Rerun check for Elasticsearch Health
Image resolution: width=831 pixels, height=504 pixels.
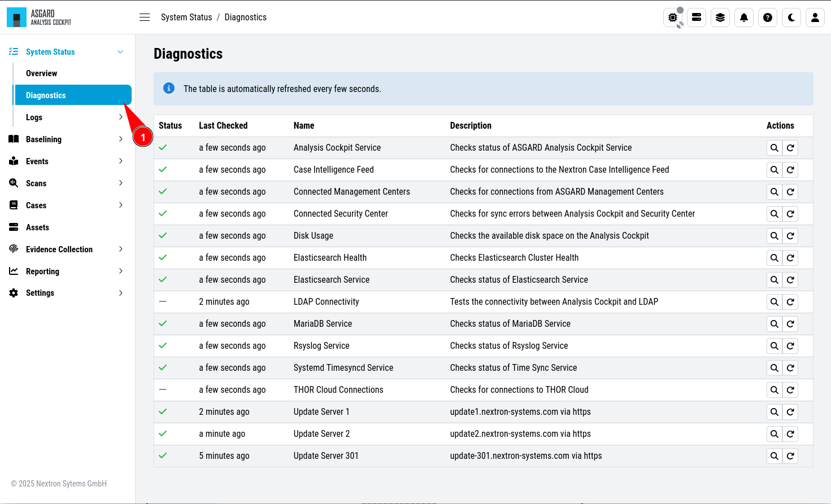(790, 258)
